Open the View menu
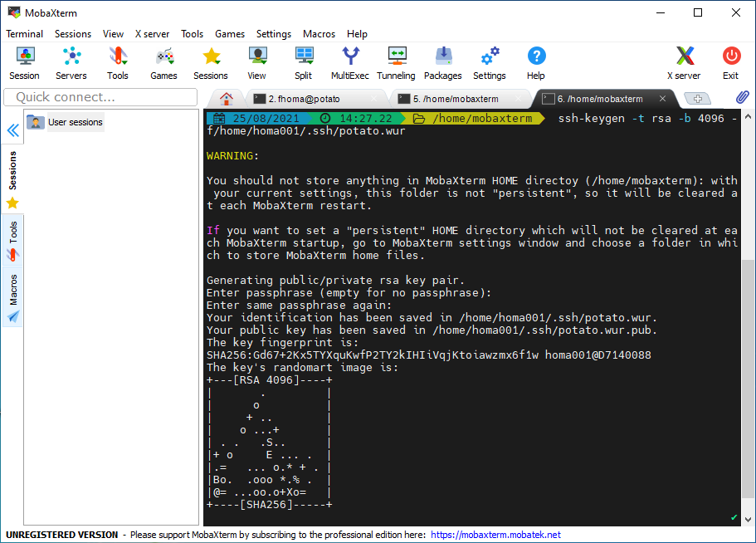Image resolution: width=756 pixels, height=543 pixels. tap(113, 34)
